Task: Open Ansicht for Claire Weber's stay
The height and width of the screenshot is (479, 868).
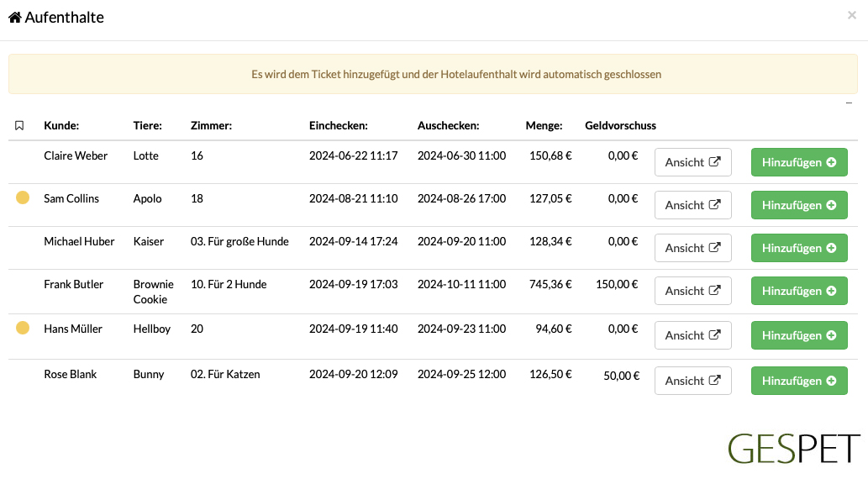Action: (x=692, y=162)
